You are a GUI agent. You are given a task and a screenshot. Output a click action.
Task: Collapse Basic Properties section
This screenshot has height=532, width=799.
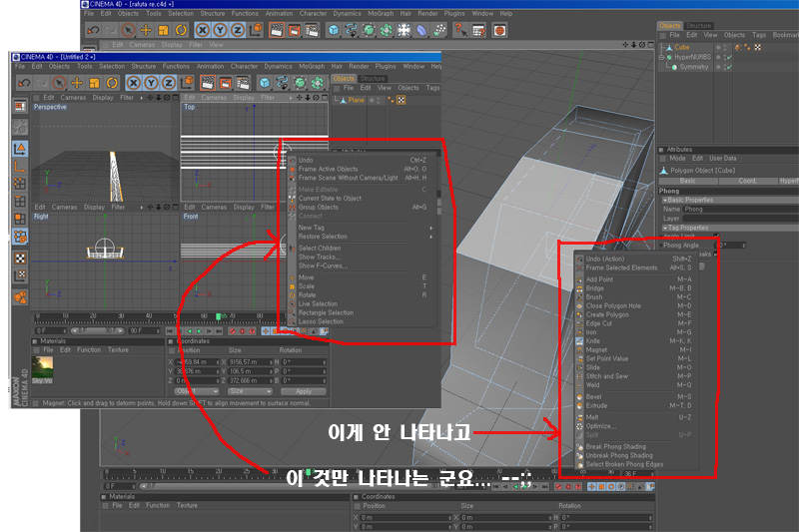[x=664, y=200]
